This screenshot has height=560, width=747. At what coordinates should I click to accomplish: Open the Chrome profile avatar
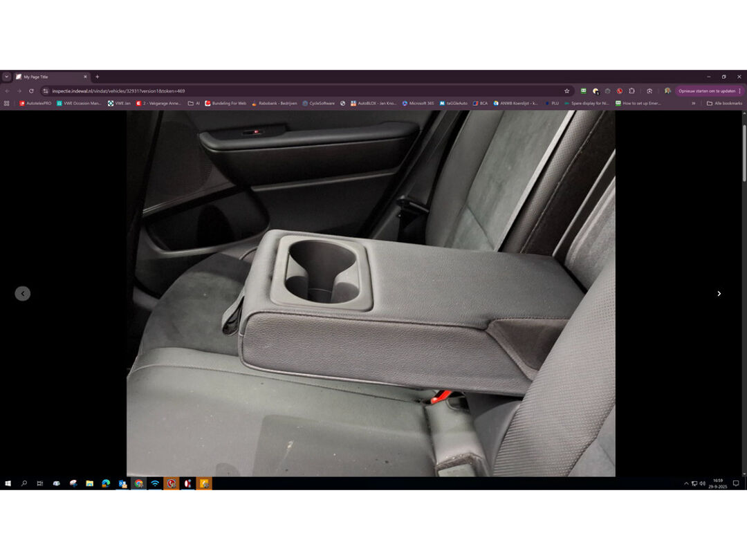coord(667,91)
